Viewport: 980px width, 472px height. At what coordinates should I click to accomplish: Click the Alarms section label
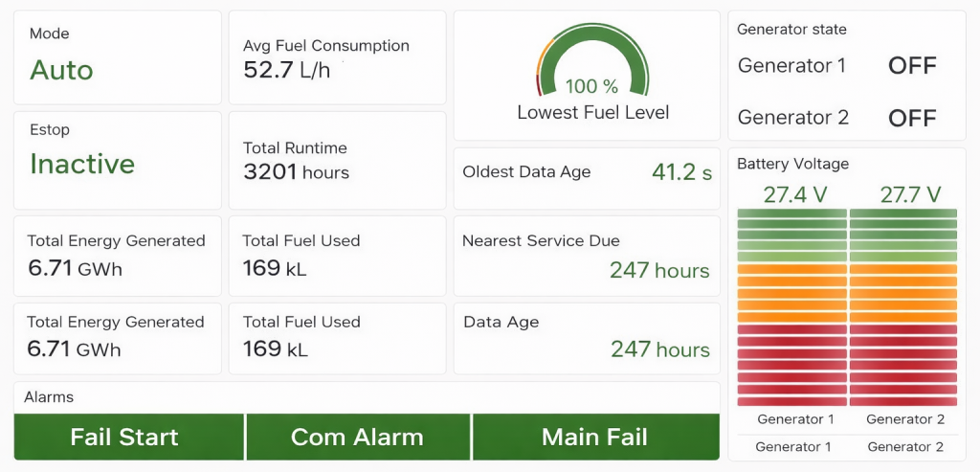[49, 397]
